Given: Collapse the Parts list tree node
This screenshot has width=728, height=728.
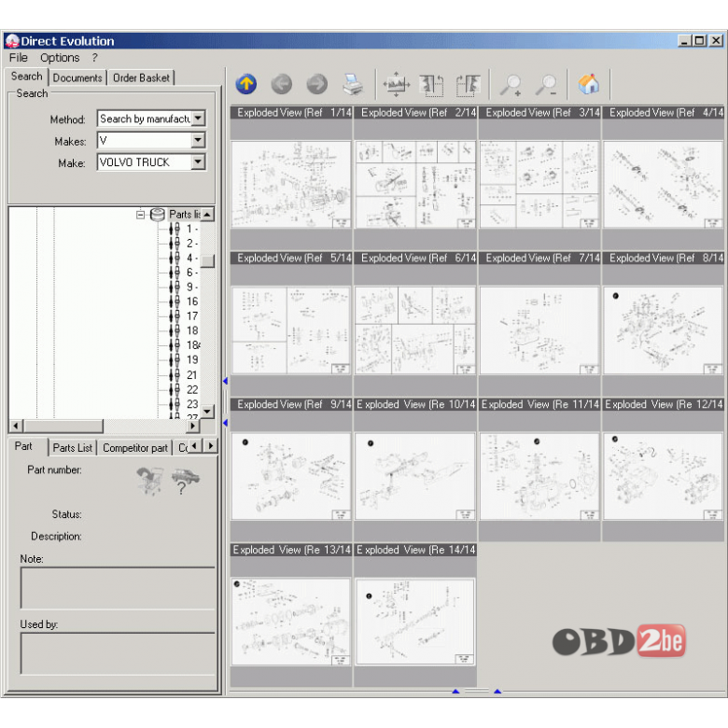Looking at the screenshot, I should pyautogui.click(x=140, y=215).
